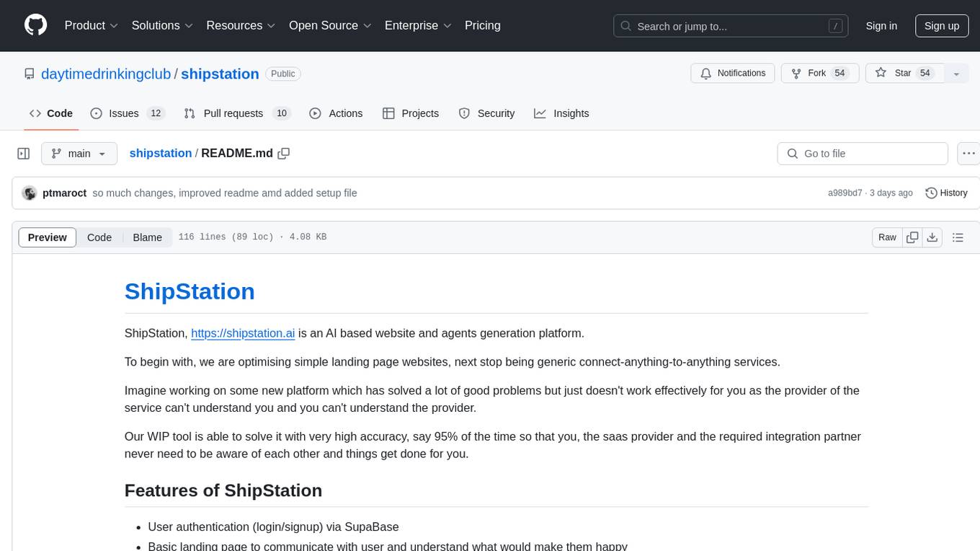Screen dimensions: 980x551
Task: Click the Features of ShipStation heading
Action: tap(223, 490)
